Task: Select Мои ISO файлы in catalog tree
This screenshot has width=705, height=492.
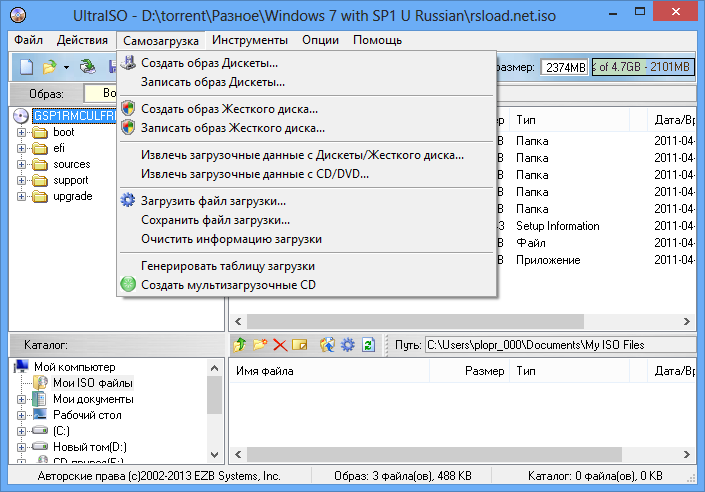Action: pos(93,383)
